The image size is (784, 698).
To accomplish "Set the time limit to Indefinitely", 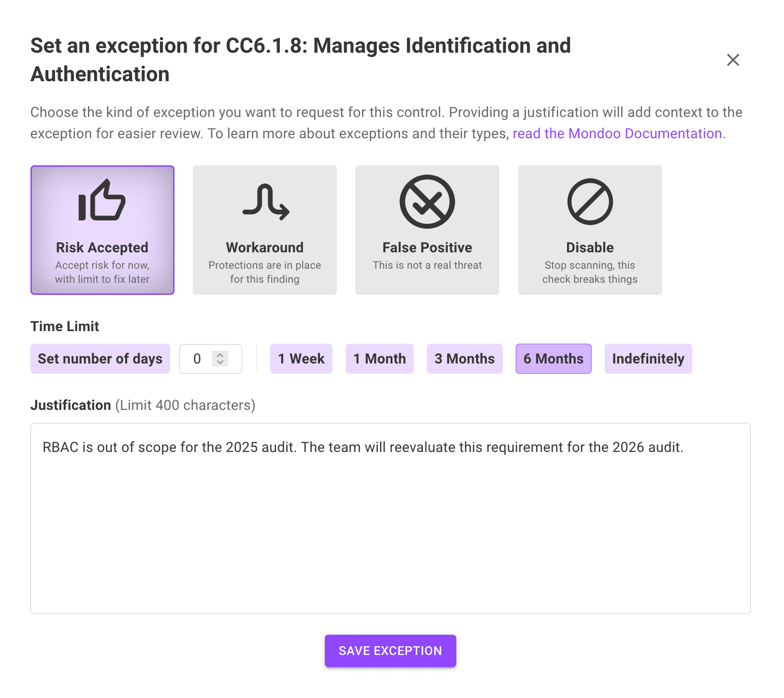I will (648, 359).
